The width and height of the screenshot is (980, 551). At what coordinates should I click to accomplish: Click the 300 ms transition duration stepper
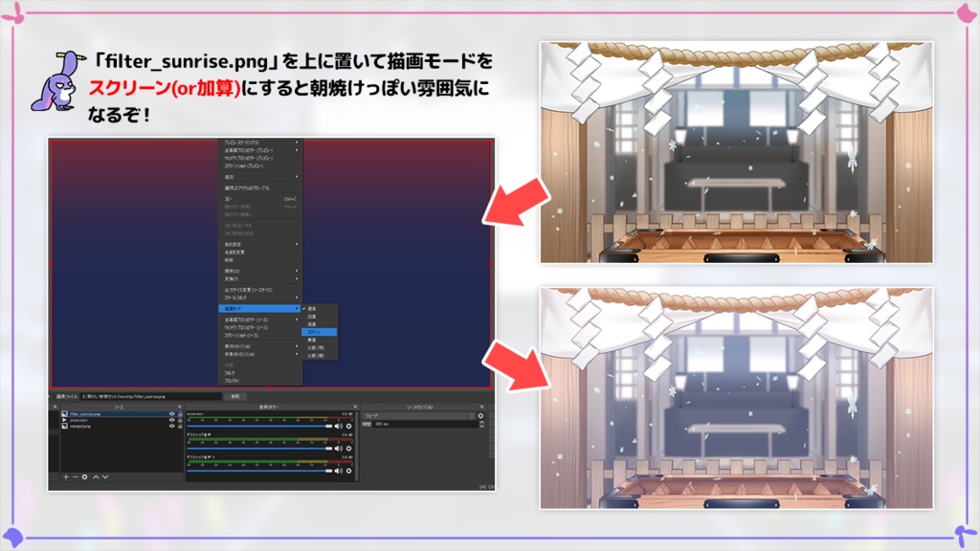tap(481, 424)
